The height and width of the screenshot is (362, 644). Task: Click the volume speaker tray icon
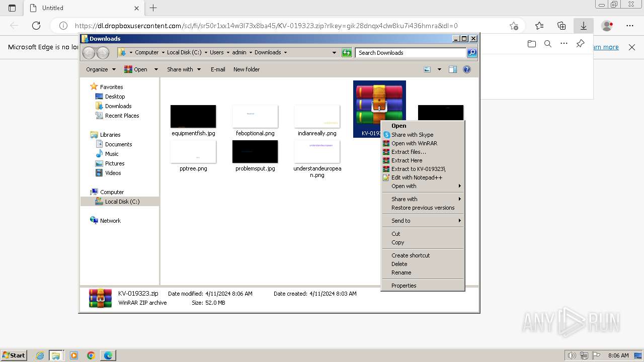(572, 355)
